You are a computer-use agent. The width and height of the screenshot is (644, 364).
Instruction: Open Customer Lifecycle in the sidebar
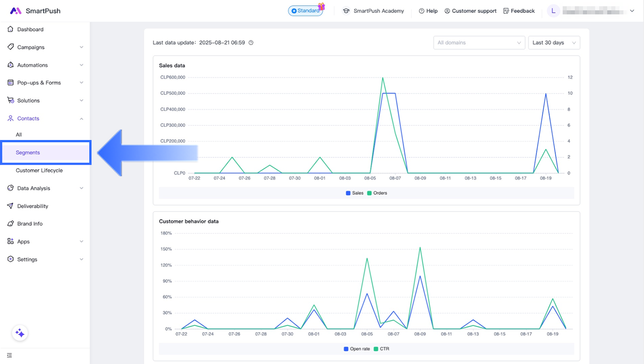[x=39, y=170]
